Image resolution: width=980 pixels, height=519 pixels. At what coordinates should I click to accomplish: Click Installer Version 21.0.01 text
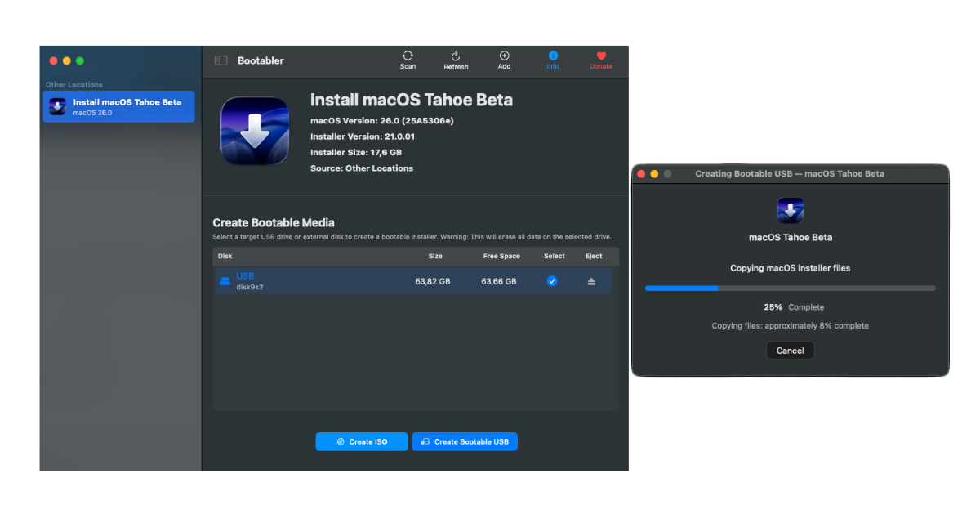pyautogui.click(x=363, y=136)
